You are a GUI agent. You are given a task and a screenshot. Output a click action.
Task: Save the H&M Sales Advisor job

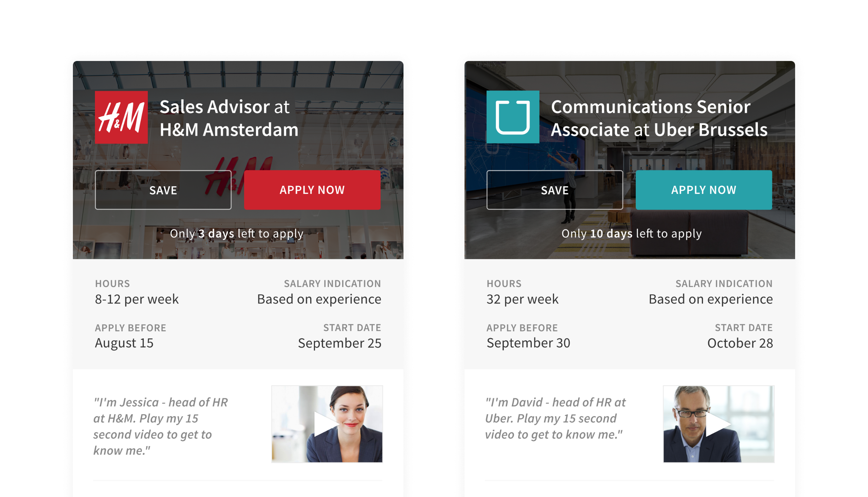point(163,190)
